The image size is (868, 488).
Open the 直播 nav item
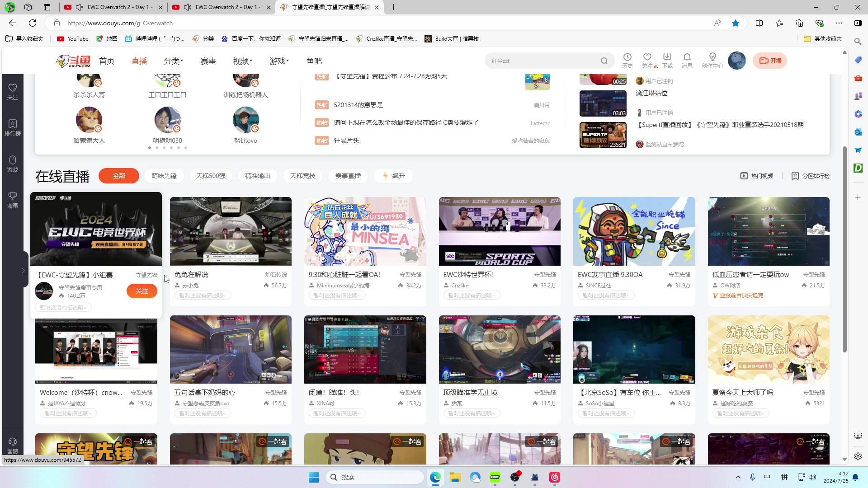(139, 61)
